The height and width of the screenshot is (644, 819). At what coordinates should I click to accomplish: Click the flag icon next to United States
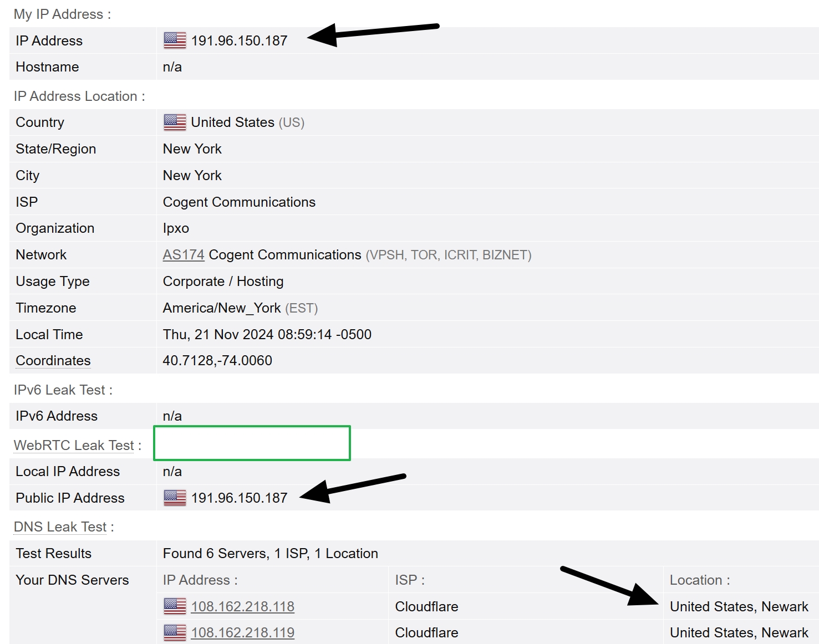coord(174,122)
